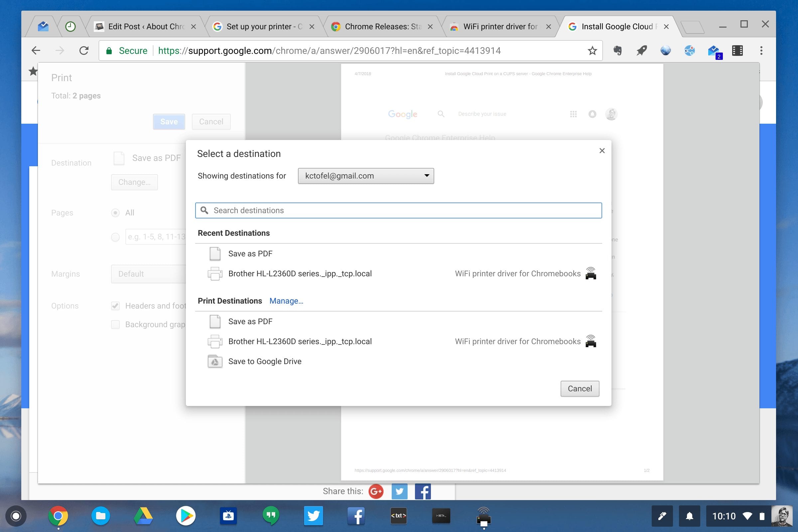798x532 pixels.
Task: Toggle the Headers and footers checkbox
Action: pyautogui.click(x=115, y=306)
